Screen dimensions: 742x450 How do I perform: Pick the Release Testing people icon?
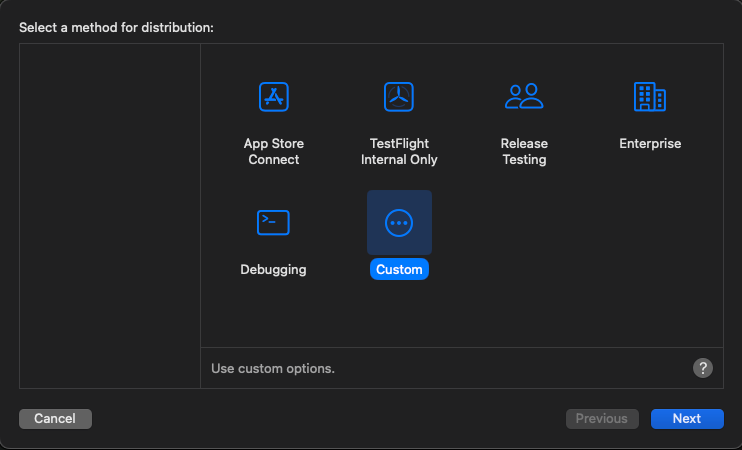point(524,97)
